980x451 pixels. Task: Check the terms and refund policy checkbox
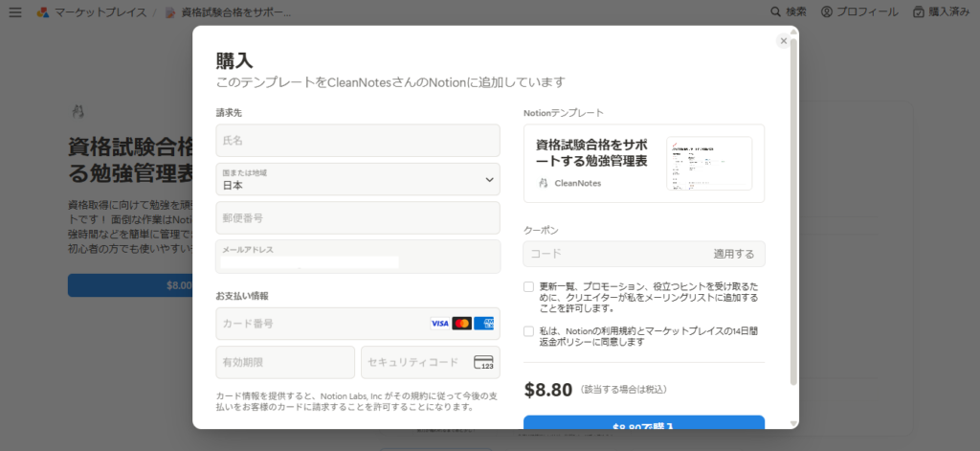pyautogui.click(x=528, y=331)
